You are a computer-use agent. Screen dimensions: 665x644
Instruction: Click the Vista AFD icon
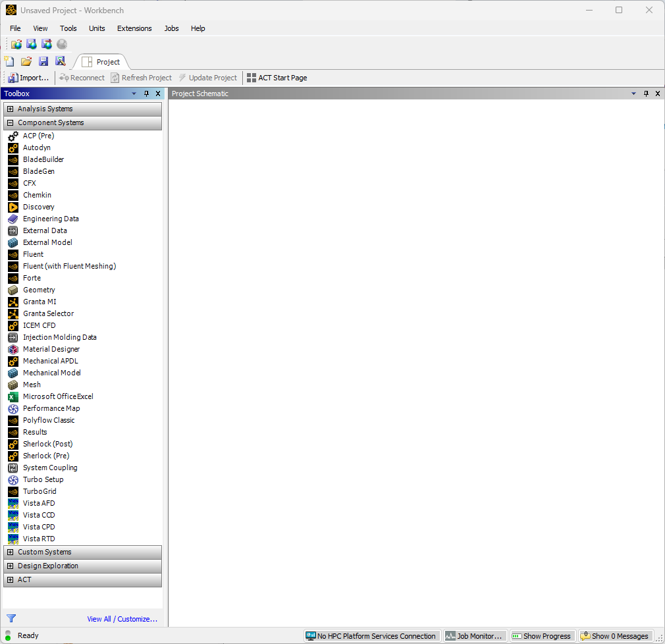(13, 504)
